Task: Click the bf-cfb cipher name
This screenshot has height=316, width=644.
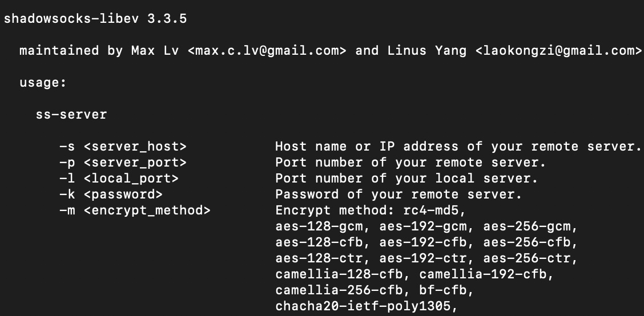Action: coord(443,290)
